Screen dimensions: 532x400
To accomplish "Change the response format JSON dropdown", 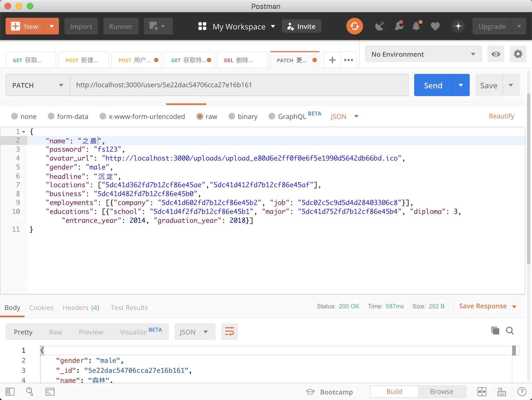I will pos(195,332).
